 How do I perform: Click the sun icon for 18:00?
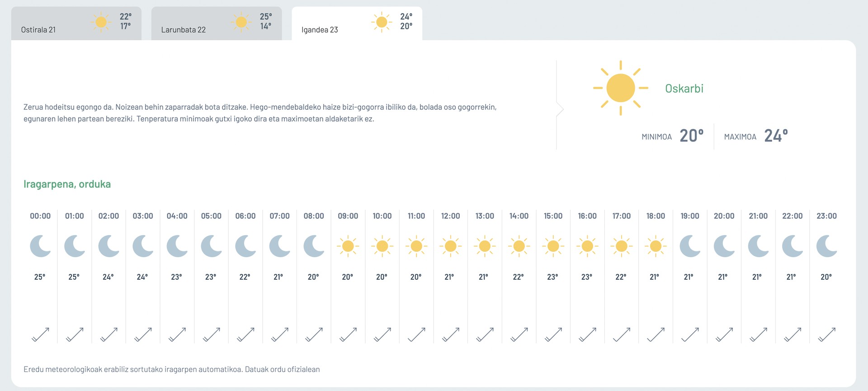click(x=656, y=246)
